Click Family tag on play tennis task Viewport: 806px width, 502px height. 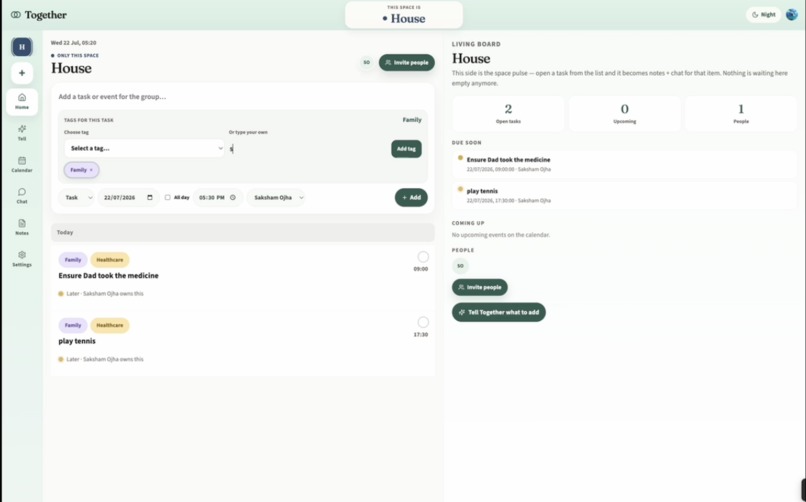[x=73, y=325]
